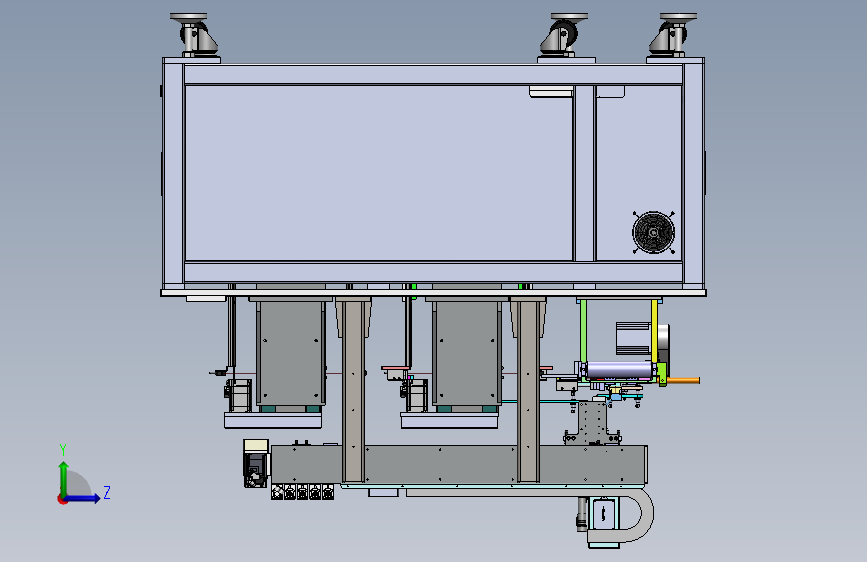This screenshot has height=562, width=867.
Task: Select the circular cooling fan on the cabinet
Action: 654,232
